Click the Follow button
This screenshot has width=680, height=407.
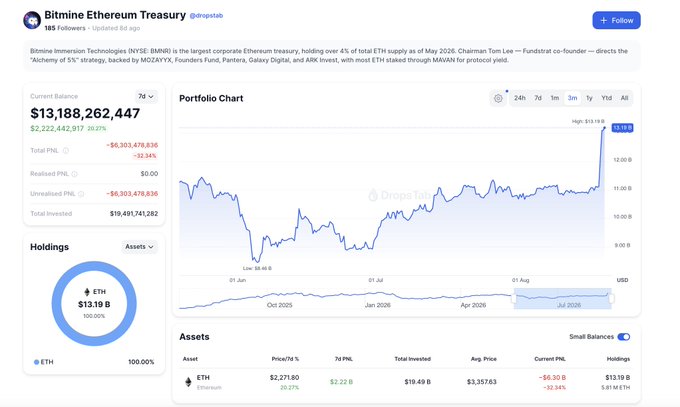(616, 20)
